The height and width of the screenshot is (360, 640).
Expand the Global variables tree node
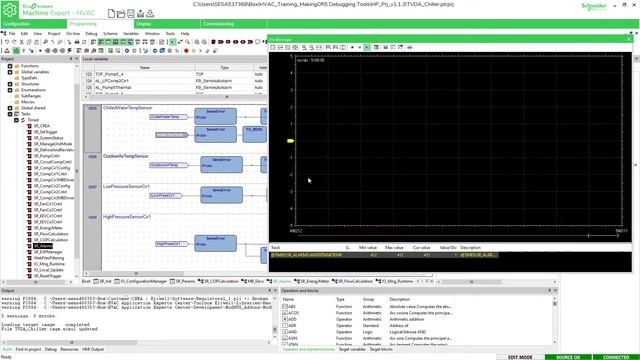point(10,72)
